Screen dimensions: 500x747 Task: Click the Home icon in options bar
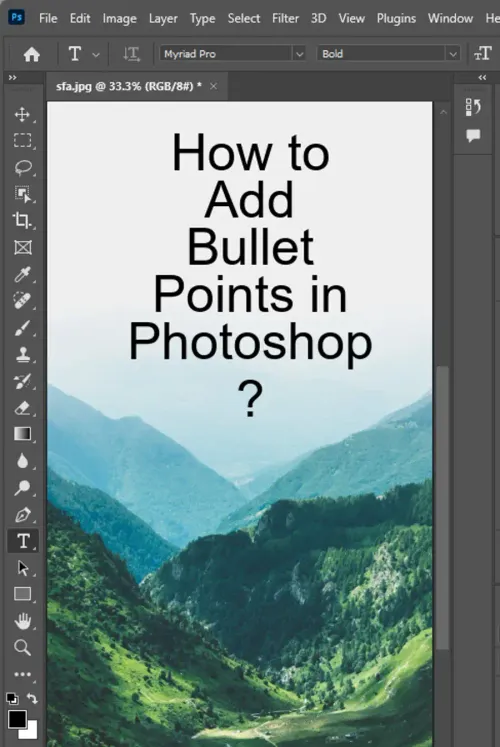coord(31,54)
